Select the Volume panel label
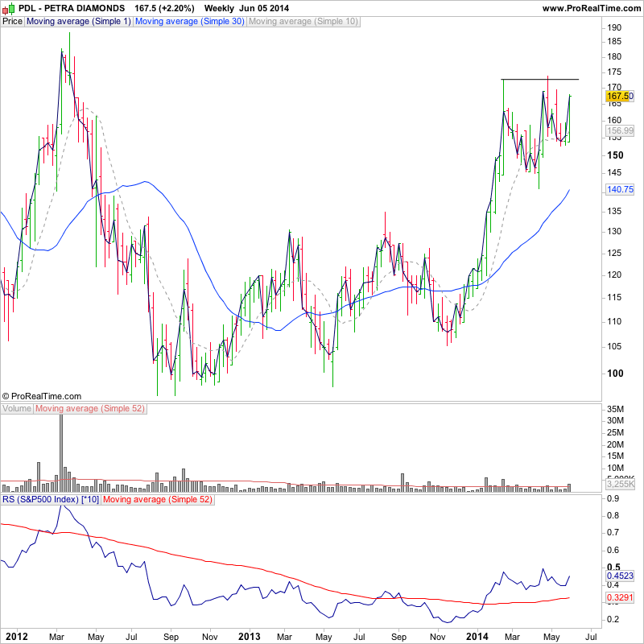Viewport: 644px width, 644px height. point(17,409)
